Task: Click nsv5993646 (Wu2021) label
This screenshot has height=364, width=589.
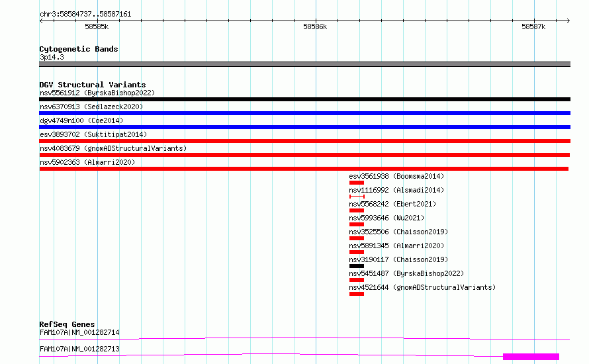Action: [386, 218]
